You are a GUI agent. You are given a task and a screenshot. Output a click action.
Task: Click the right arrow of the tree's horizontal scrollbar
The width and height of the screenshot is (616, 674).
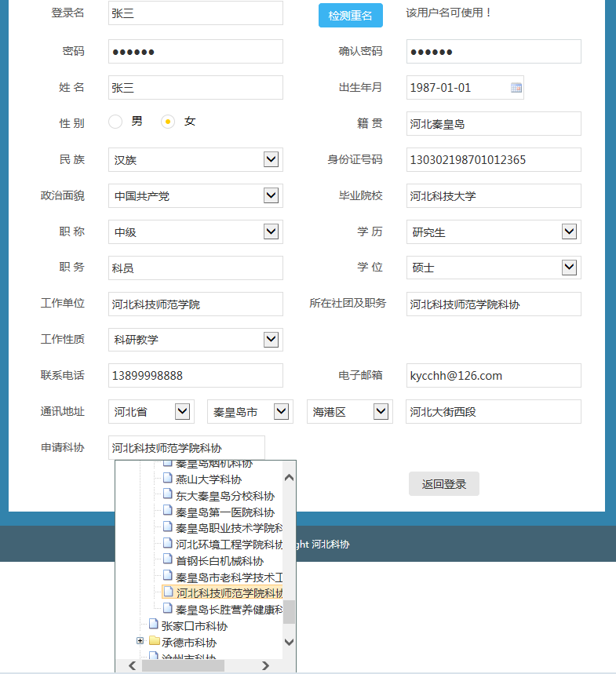pyautogui.click(x=265, y=665)
